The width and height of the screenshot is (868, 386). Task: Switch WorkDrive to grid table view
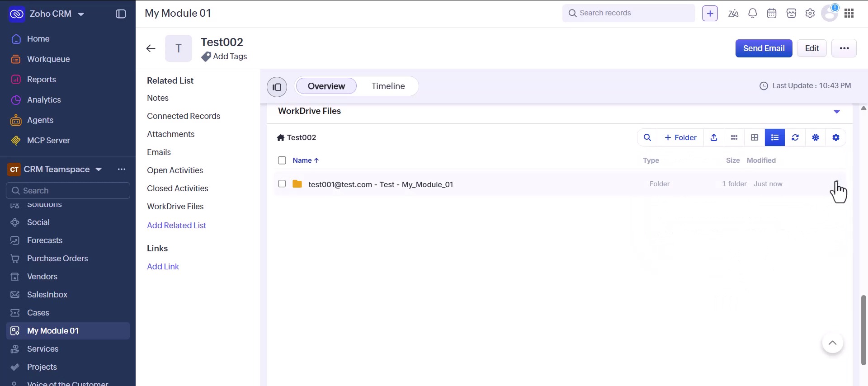[755, 137]
